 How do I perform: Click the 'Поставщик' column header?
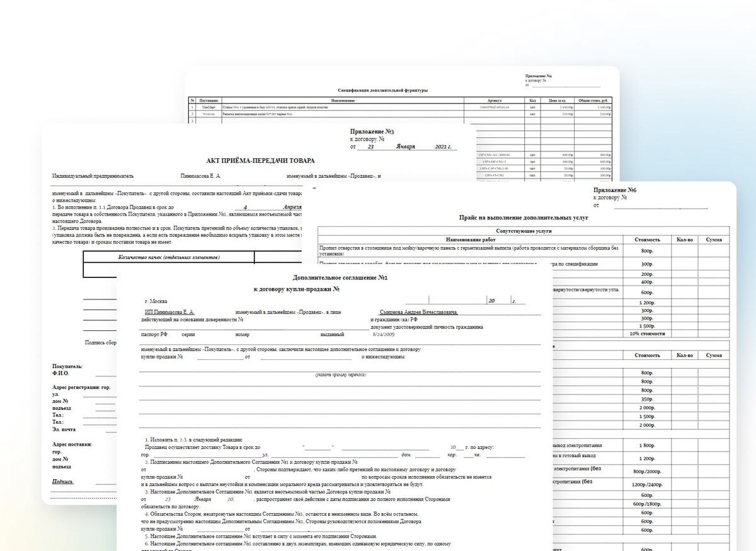click(209, 101)
